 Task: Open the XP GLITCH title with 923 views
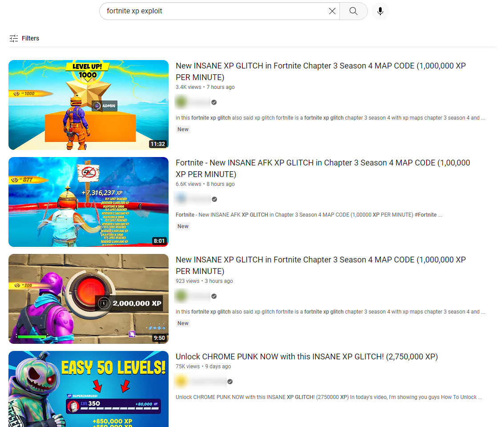click(320, 266)
